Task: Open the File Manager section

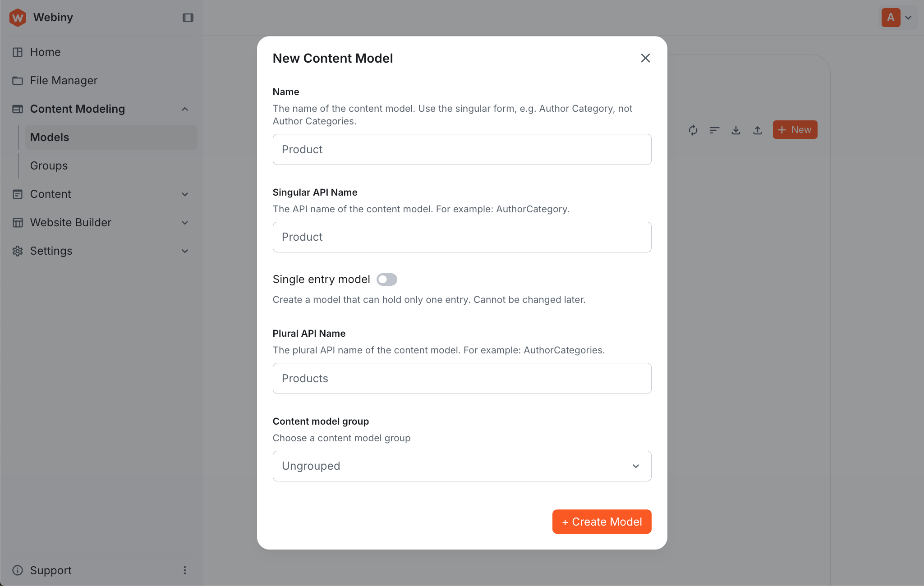Action: coord(64,80)
